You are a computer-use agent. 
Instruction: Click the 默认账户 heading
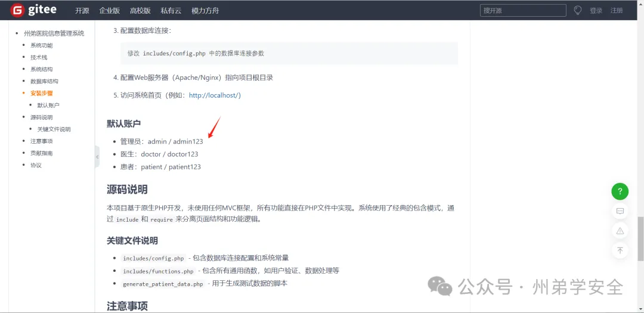point(125,123)
